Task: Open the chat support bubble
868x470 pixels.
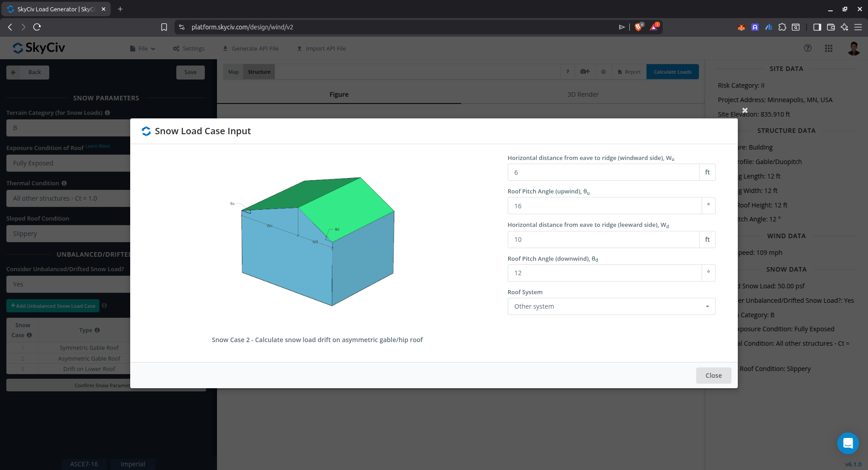Action: coord(848,443)
